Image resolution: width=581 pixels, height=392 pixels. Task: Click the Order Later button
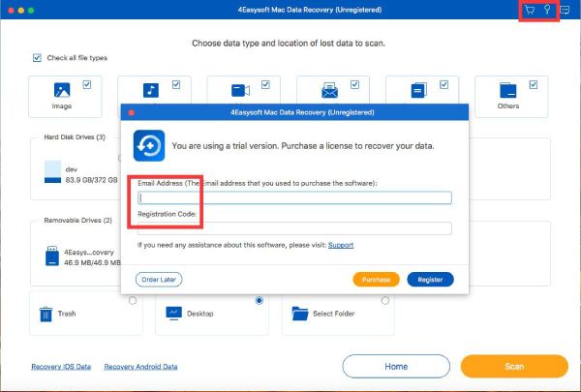(x=159, y=280)
